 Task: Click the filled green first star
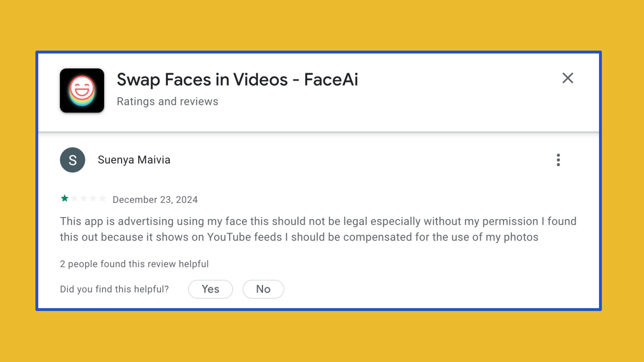coord(65,199)
